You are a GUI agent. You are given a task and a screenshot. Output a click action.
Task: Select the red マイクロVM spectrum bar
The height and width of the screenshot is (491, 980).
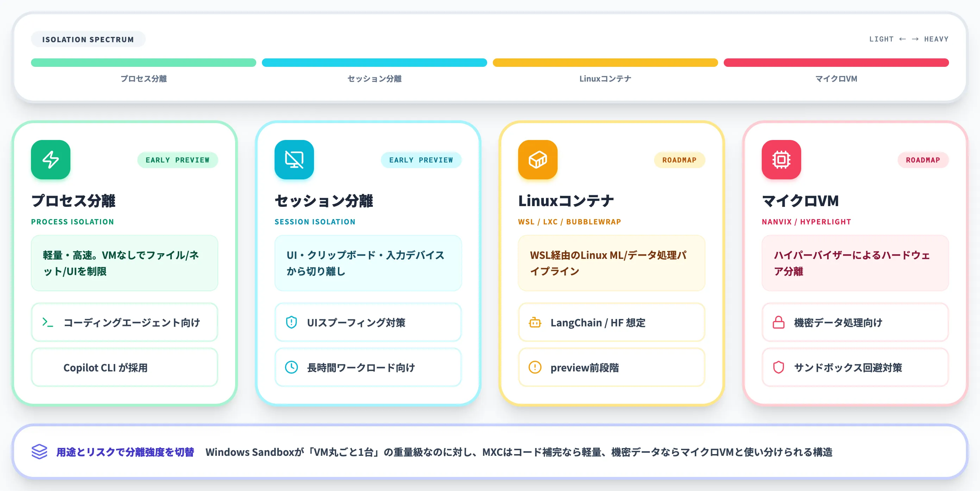point(836,63)
